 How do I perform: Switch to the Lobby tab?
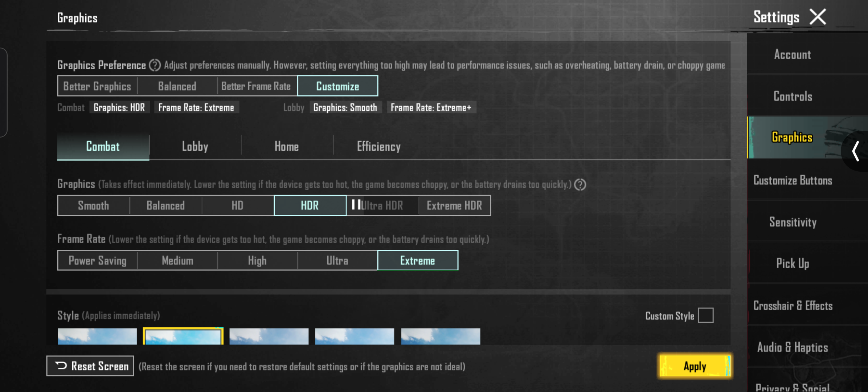(195, 147)
